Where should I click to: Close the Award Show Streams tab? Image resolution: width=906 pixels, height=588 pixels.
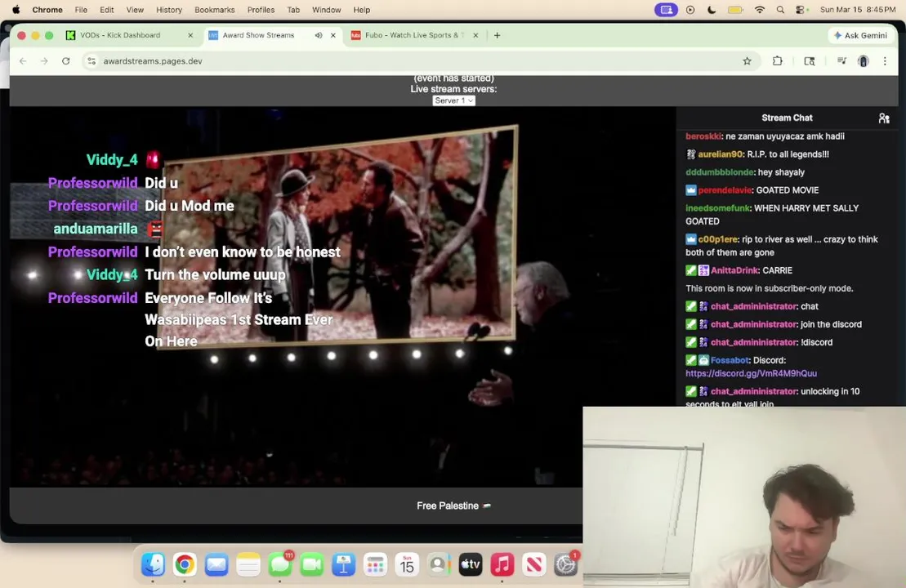click(332, 35)
